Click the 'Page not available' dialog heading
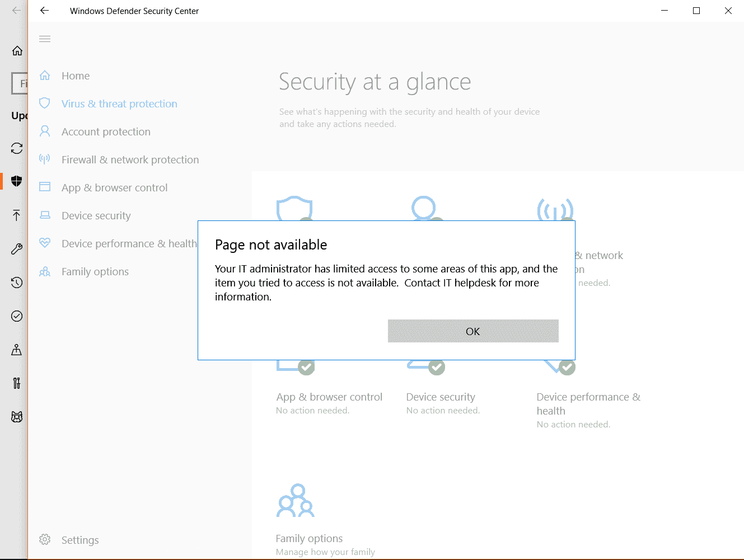 [x=271, y=244]
